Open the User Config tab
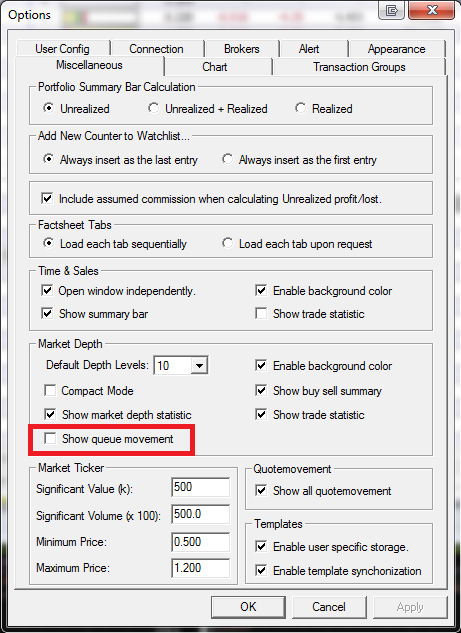The height and width of the screenshot is (633, 461). tap(63, 49)
